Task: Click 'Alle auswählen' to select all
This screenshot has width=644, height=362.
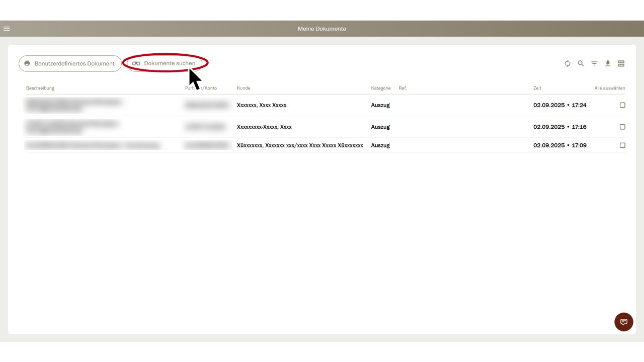Action: 609,88
